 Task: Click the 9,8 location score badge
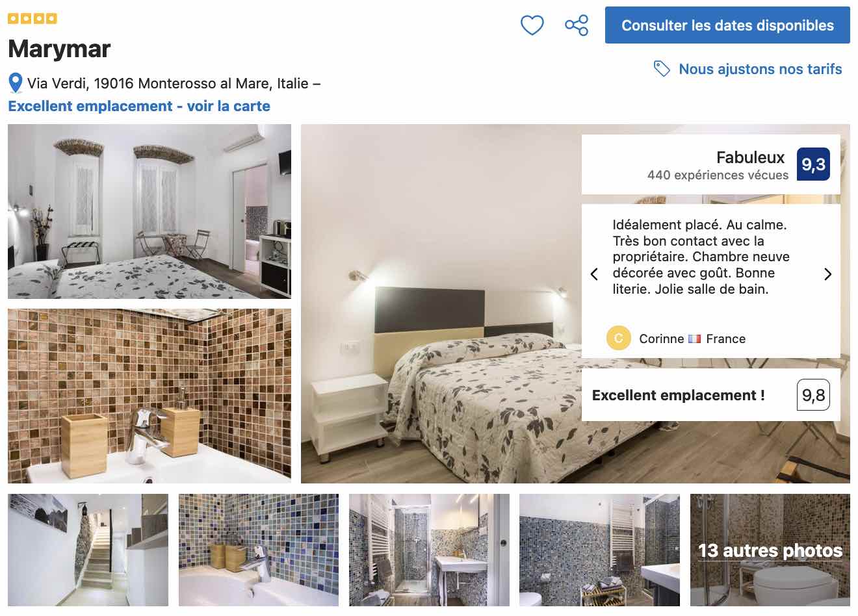[813, 395]
